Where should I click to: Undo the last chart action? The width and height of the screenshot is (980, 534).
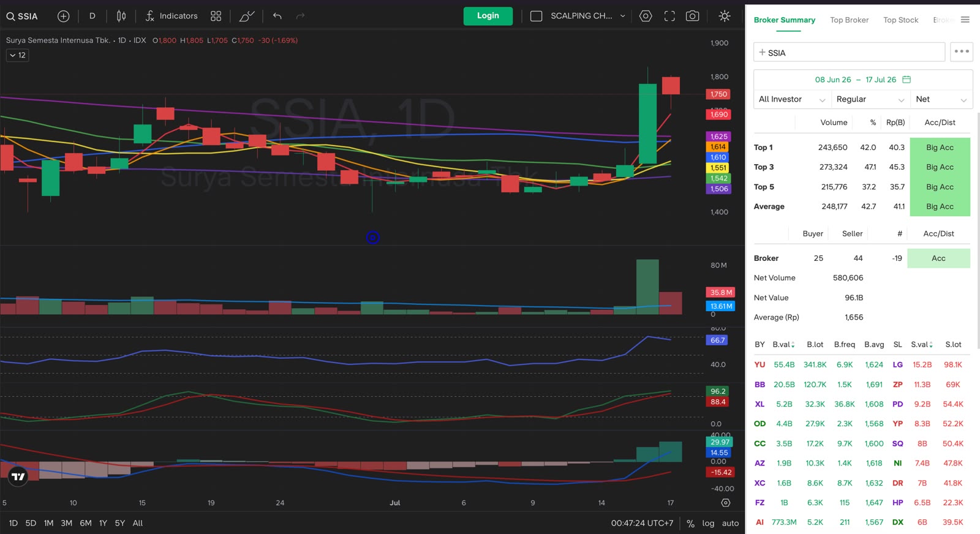coord(277,16)
